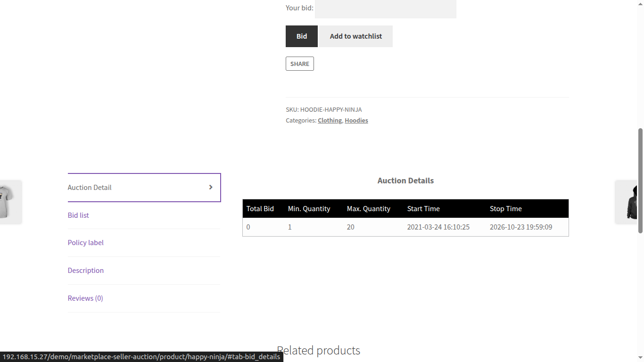Show the Description tab
The width and height of the screenshot is (644, 362).
(86, 271)
